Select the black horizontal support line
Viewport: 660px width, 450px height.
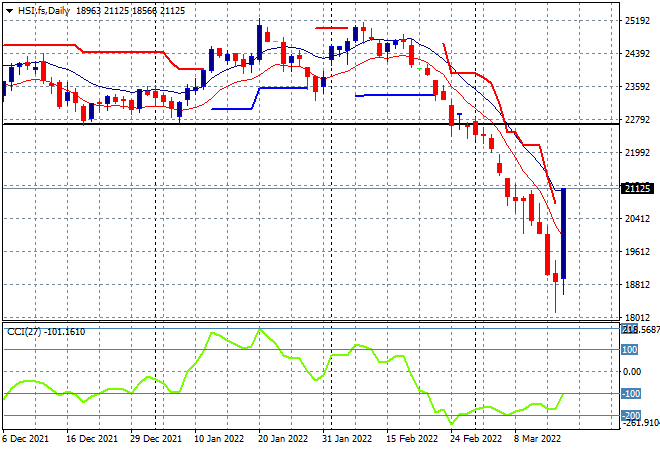tap(311, 124)
